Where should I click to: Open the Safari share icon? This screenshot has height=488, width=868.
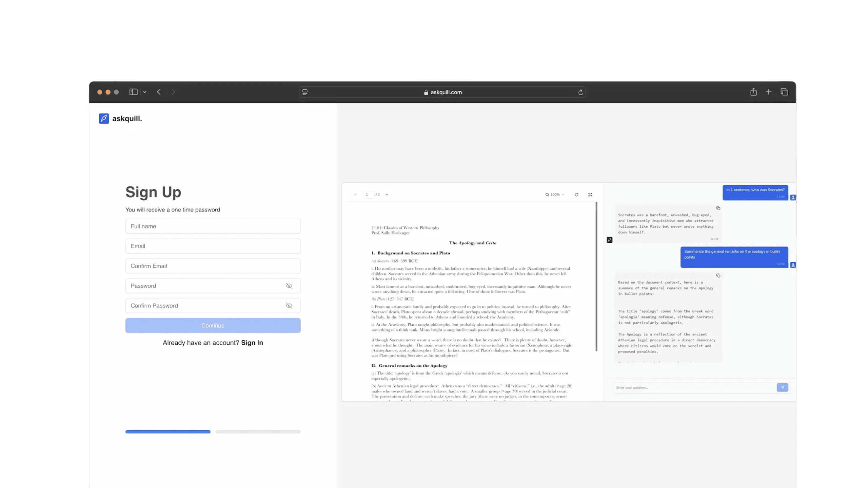753,92
